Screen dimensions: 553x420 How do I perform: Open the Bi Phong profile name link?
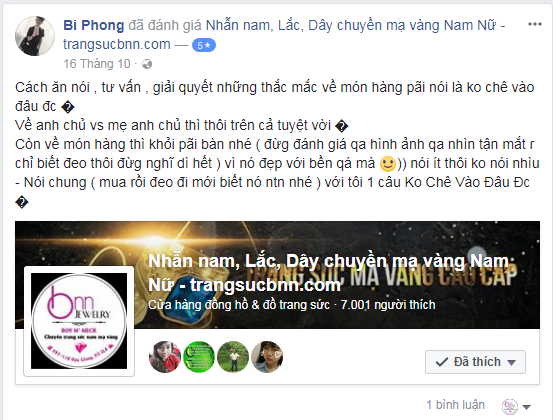coord(93,25)
